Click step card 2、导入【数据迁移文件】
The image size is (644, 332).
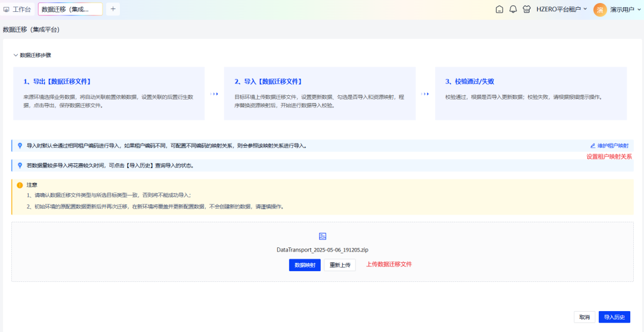(320, 94)
